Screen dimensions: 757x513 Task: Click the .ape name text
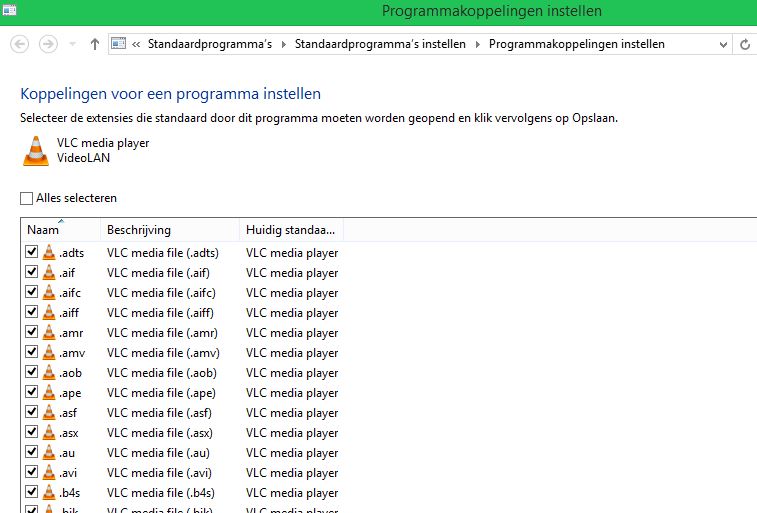click(70, 393)
